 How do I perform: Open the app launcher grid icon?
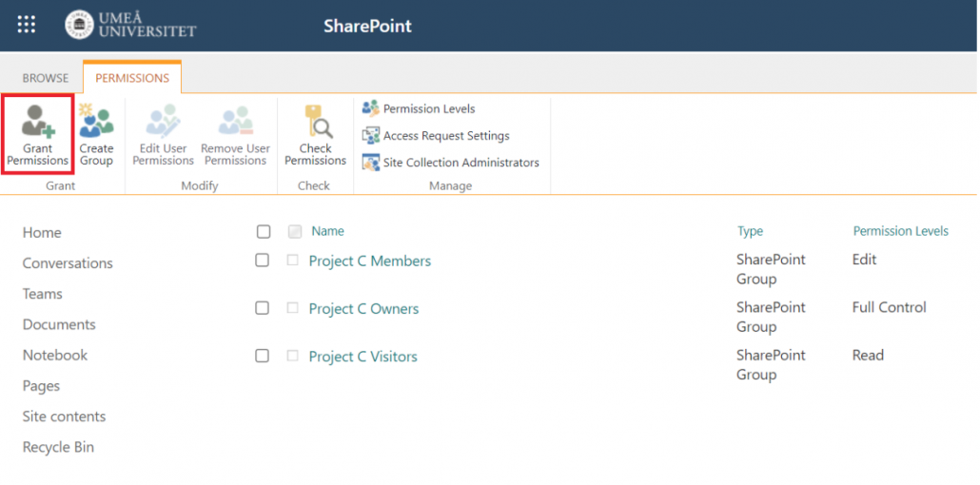27,25
